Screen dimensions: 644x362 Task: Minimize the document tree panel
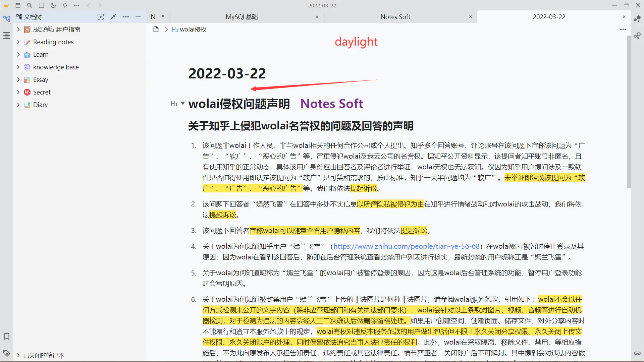coord(138,17)
